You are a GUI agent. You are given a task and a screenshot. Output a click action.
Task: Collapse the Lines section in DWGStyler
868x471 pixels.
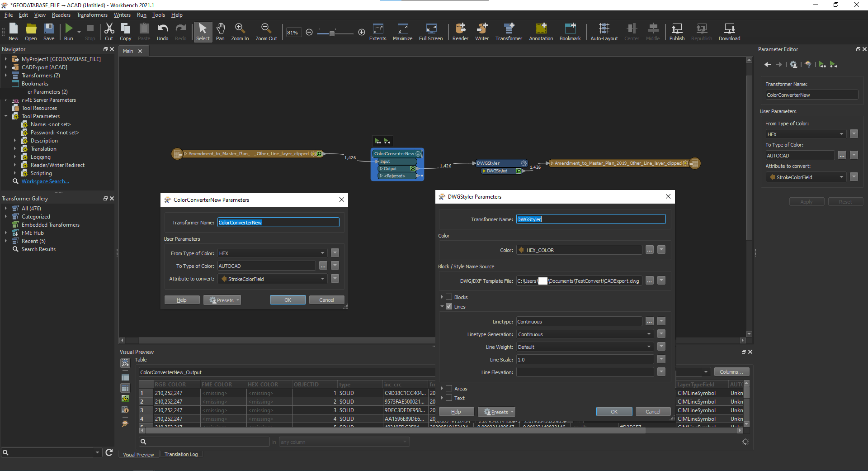tap(442, 306)
